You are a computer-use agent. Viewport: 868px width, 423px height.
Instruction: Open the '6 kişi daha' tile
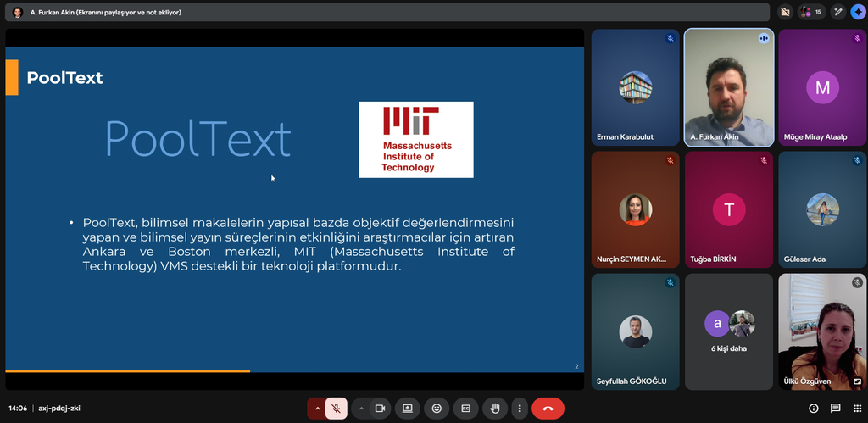pyautogui.click(x=729, y=331)
